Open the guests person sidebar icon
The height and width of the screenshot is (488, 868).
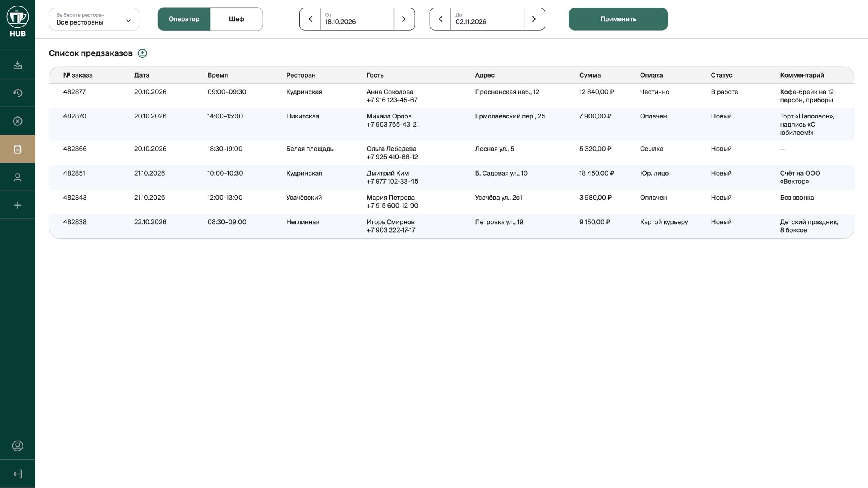pyautogui.click(x=18, y=177)
